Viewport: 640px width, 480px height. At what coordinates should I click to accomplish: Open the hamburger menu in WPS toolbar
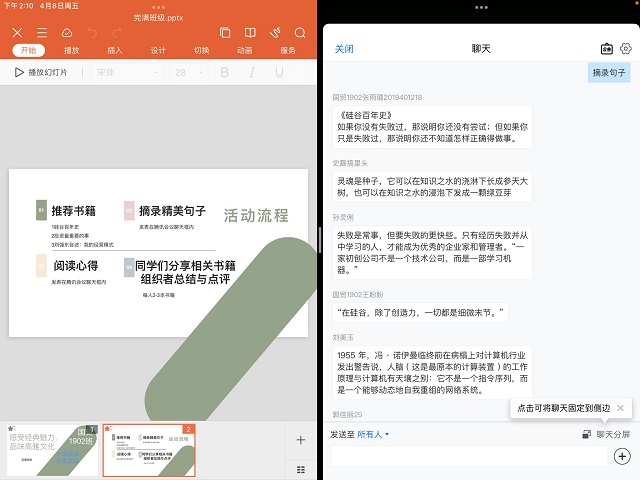pos(42,33)
